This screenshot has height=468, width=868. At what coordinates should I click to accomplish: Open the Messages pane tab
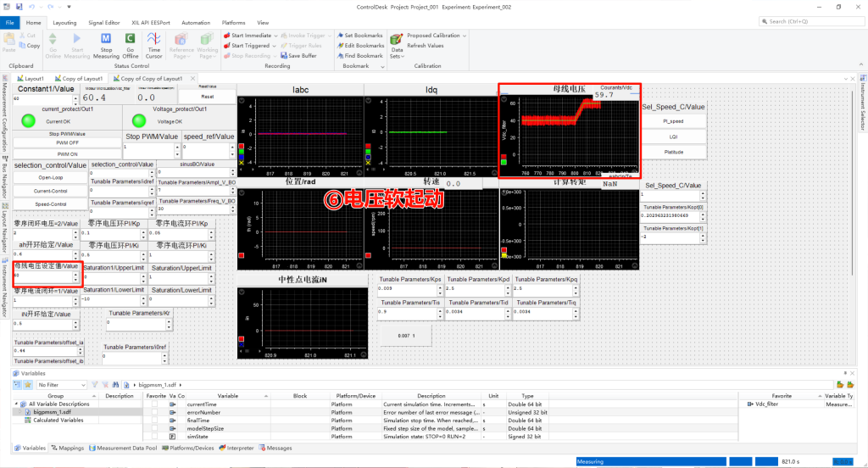point(275,448)
